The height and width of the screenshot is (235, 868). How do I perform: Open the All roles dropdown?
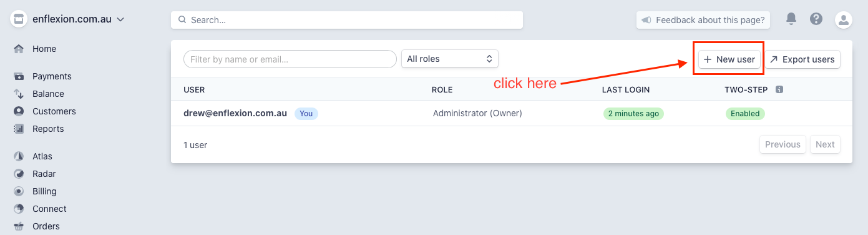point(449,59)
